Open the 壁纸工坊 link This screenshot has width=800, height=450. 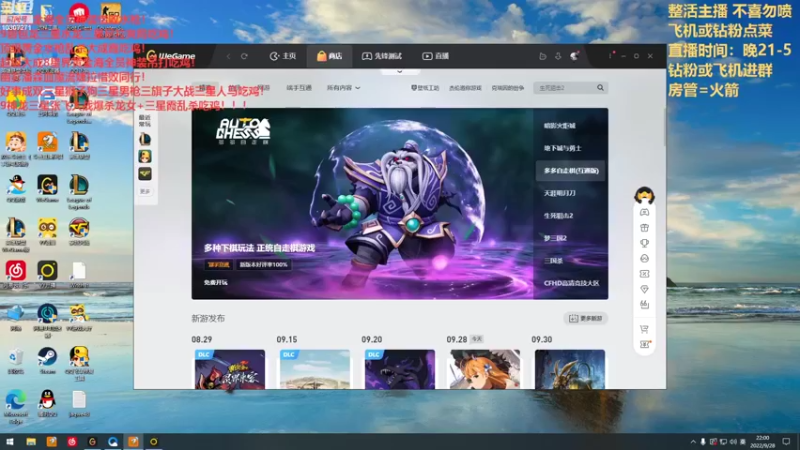click(x=425, y=88)
